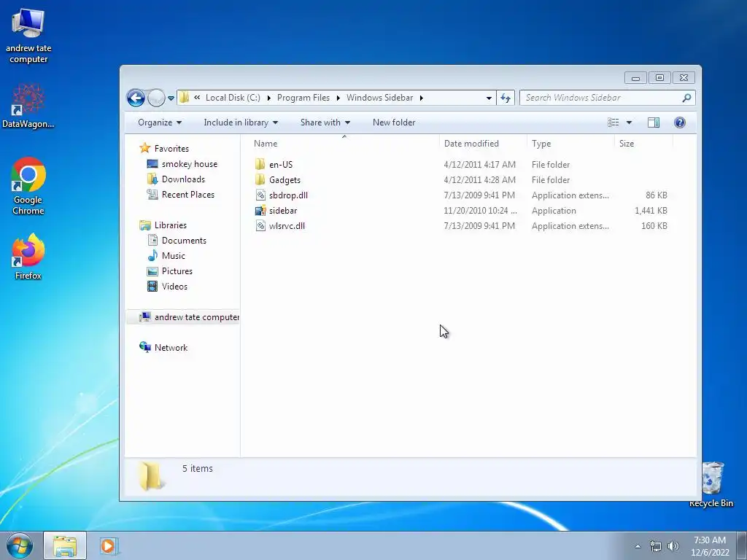Open the taskbar clock showing 7:30 AM
Image resolution: width=747 pixels, height=560 pixels.
click(x=710, y=546)
